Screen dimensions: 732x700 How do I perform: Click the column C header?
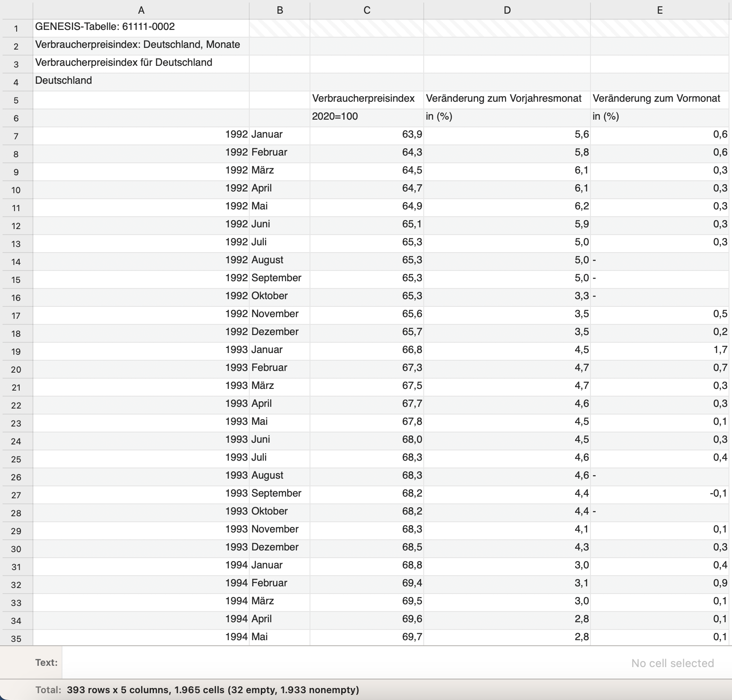click(367, 10)
